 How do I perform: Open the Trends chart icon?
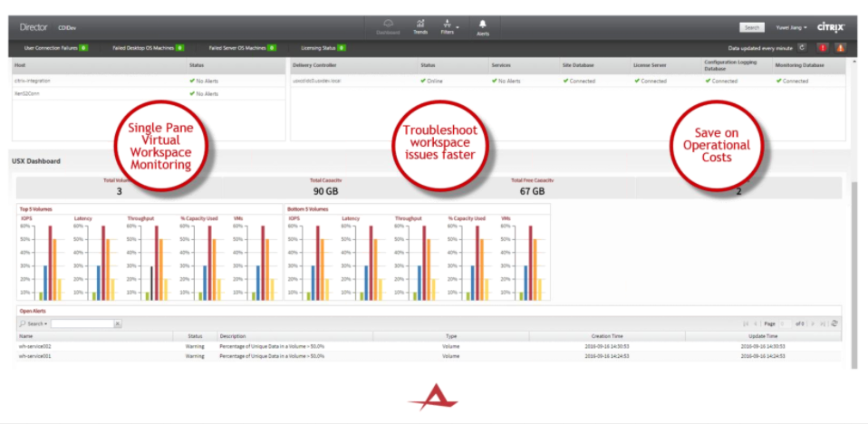[x=420, y=26]
